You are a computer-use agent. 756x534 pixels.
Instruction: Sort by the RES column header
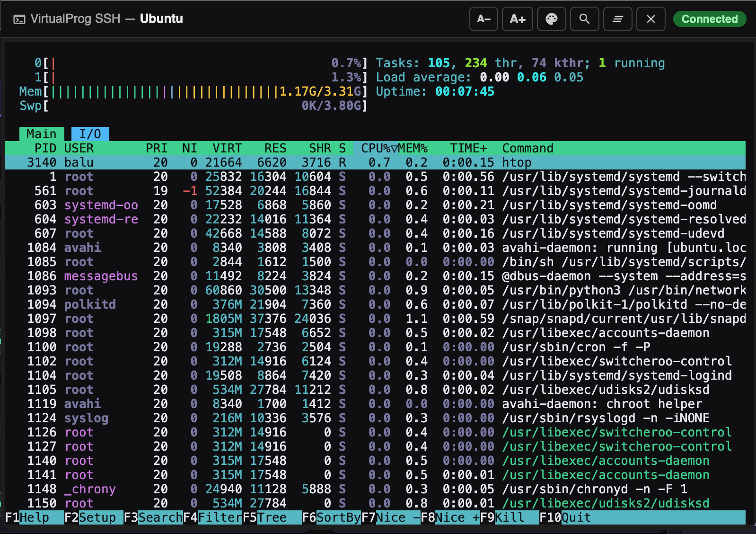275,148
